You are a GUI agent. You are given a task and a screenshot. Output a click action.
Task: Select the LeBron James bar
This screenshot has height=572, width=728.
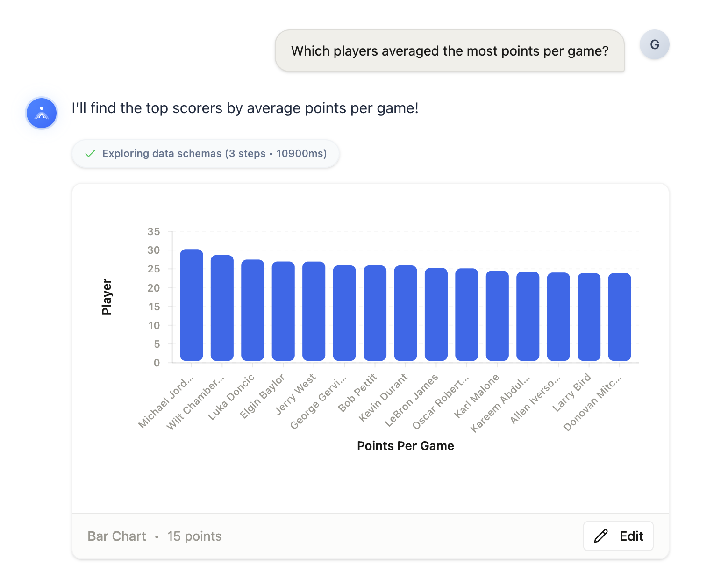pos(436,315)
